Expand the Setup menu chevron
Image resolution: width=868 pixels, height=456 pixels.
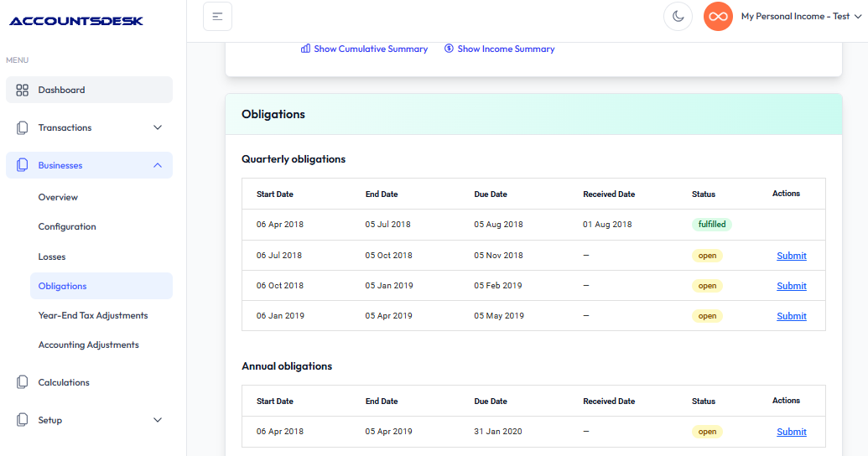(x=158, y=420)
